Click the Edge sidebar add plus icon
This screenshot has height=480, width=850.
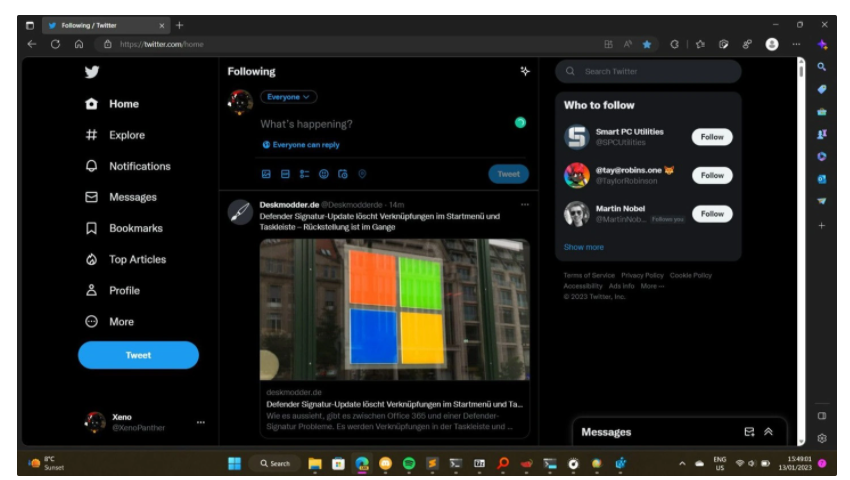(822, 225)
